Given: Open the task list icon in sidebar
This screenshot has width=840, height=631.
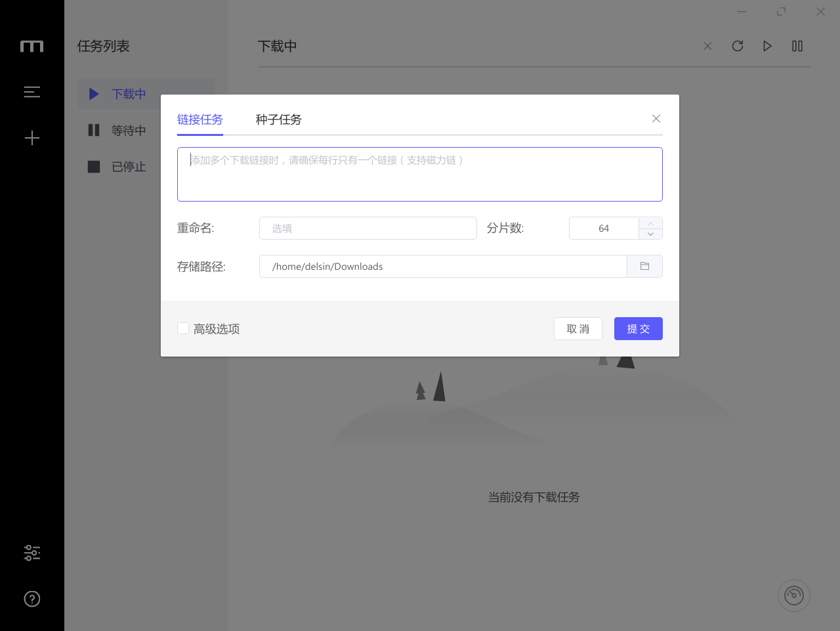Looking at the screenshot, I should click(31, 92).
